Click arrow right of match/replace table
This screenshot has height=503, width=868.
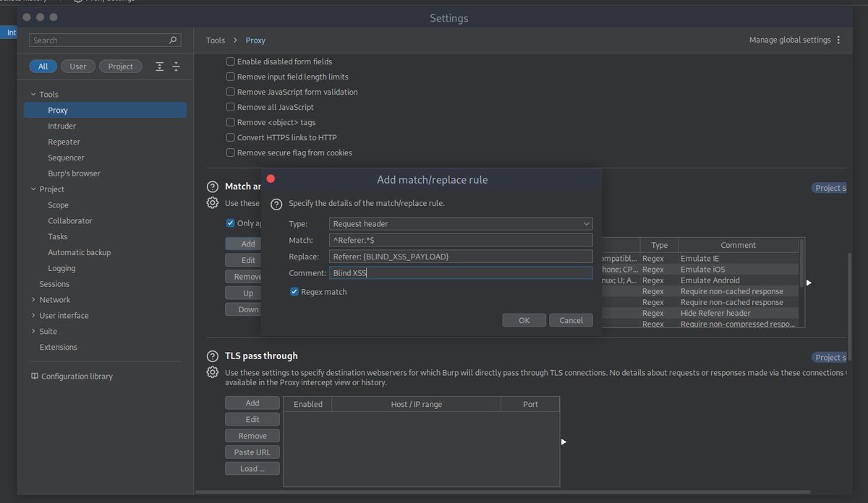809,283
